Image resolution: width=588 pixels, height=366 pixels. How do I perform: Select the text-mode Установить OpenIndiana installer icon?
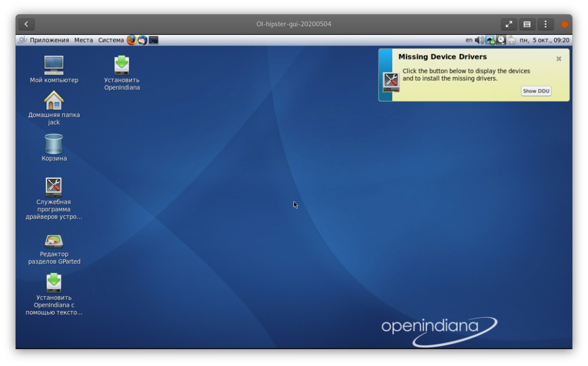(x=54, y=283)
